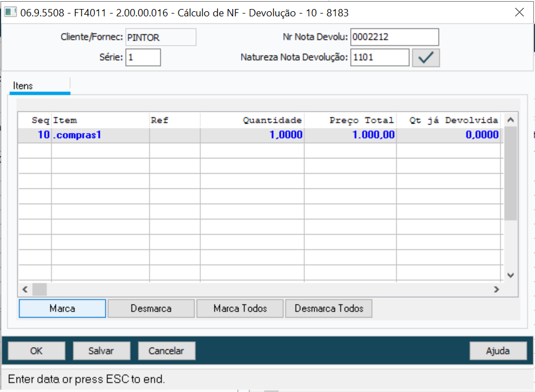
Task: Click the application icon in title bar
Action: (x=10, y=12)
